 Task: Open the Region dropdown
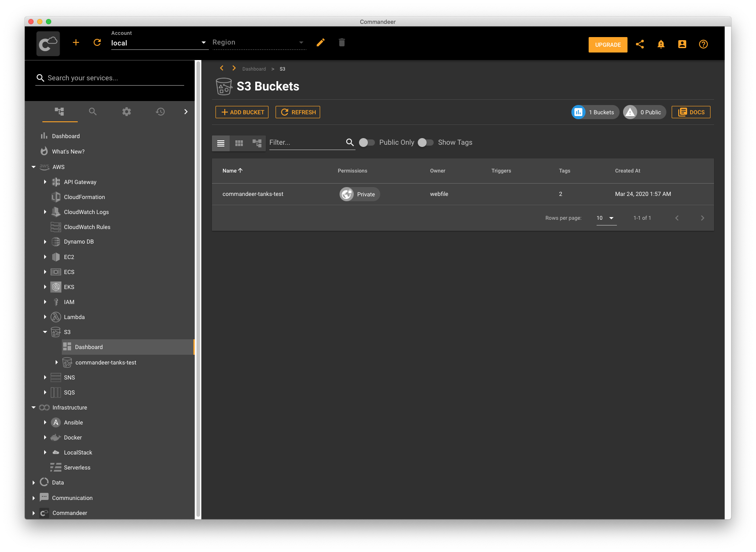[259, 42]
